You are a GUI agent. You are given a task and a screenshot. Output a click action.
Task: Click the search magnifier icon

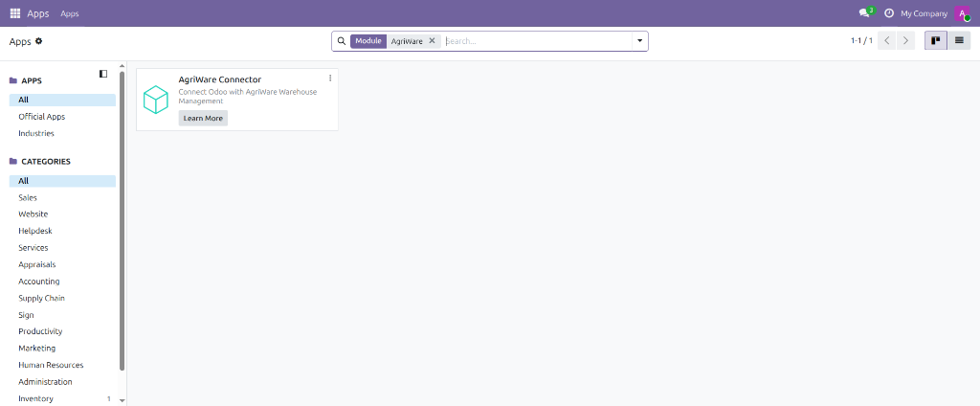click(342, 40)
